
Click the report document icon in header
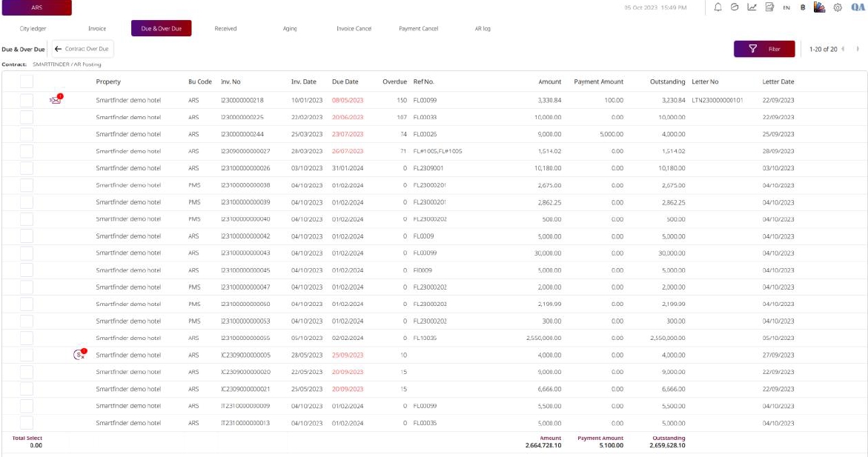click(x=769, y=7)
